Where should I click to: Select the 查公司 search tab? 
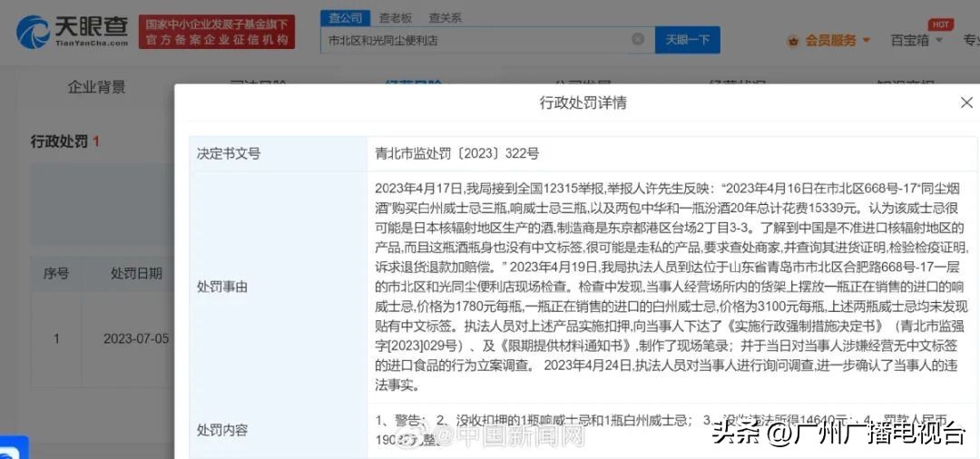(345, 17)
